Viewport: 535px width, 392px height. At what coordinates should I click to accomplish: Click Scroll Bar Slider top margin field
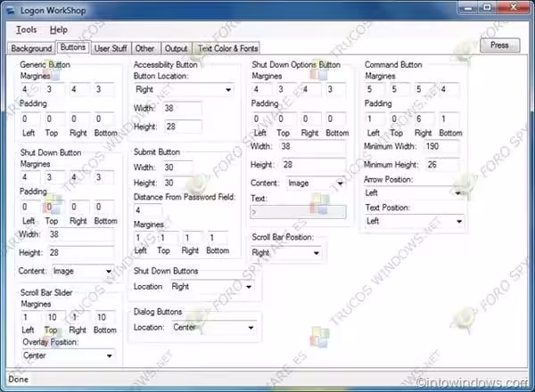pos(55,318)
